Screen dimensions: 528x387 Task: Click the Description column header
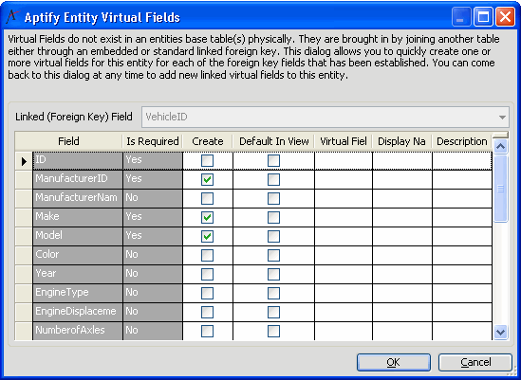point(462,141)
